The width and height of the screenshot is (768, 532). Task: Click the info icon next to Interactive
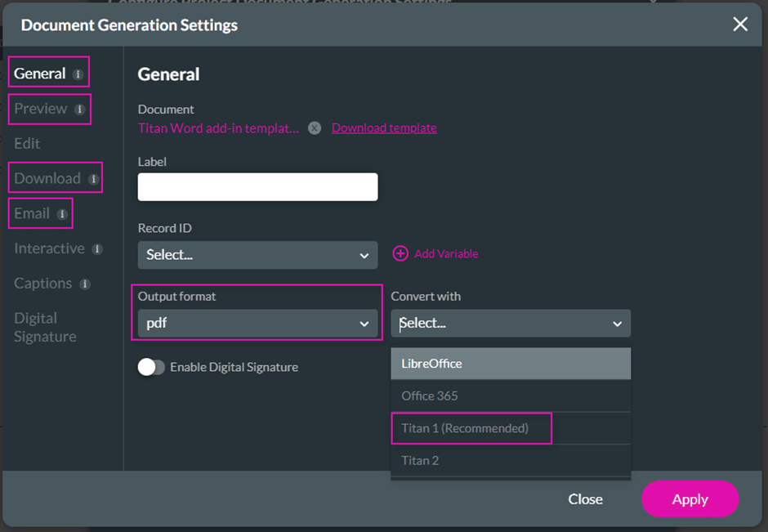pos(97,249)
